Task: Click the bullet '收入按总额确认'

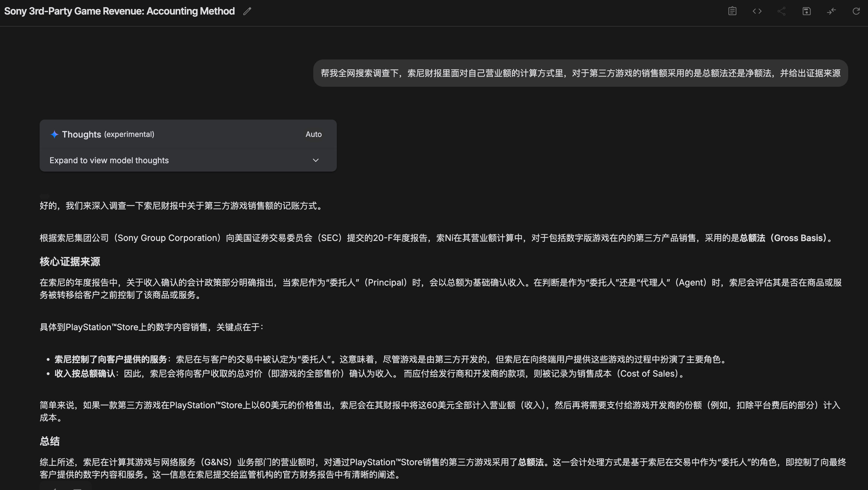Action: pos(85,374)
